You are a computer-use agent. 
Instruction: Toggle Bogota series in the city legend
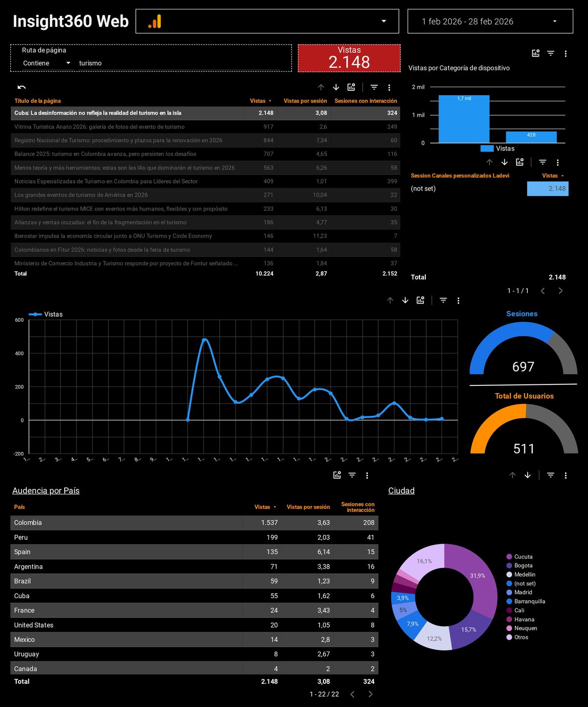pos(523,566)
